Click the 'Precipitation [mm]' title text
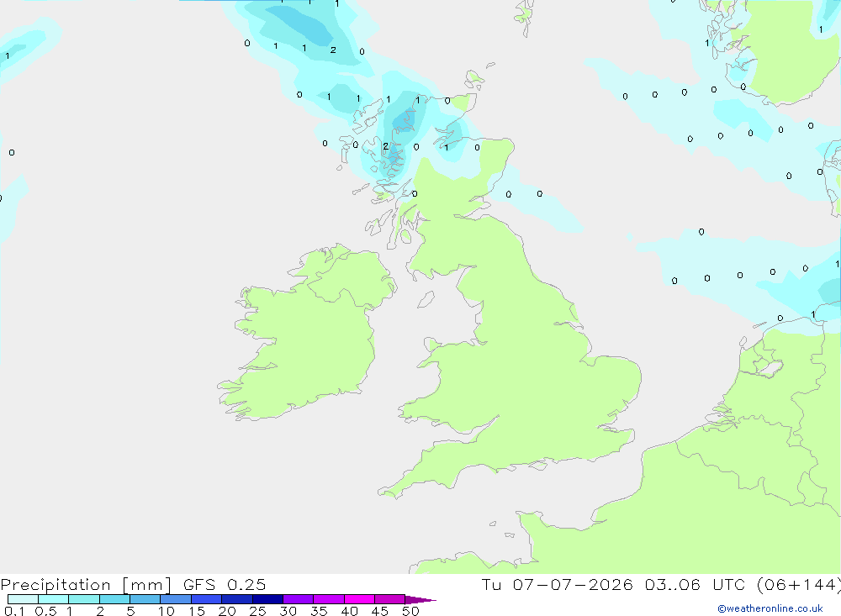 coord(86,585)
